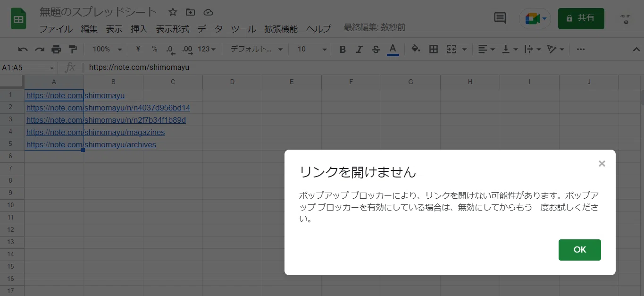Image resolution: width=644 pixels, height=296 pixels.
Task: Open the ツール menu
Action: point(243,29)
